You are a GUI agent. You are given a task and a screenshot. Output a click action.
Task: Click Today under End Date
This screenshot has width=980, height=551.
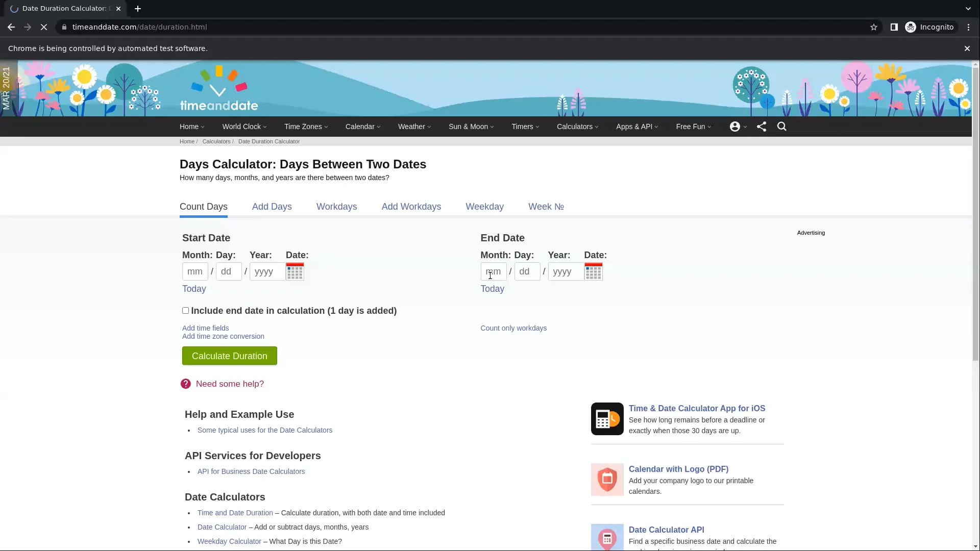pyautogui.click(x=493, y=289)
